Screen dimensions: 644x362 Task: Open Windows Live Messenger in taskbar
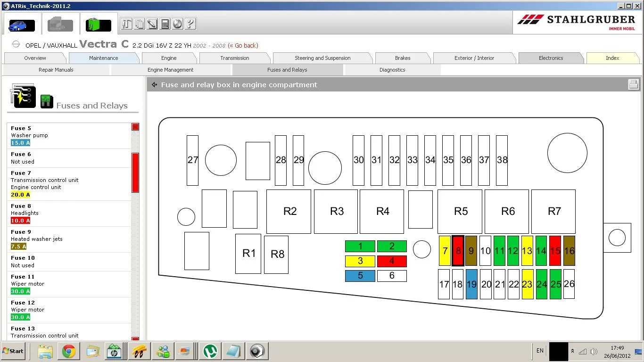163,351
